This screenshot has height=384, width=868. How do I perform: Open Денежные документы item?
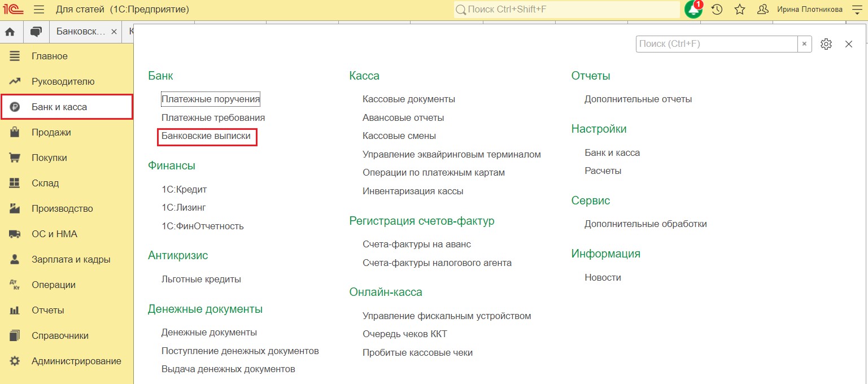209,332
